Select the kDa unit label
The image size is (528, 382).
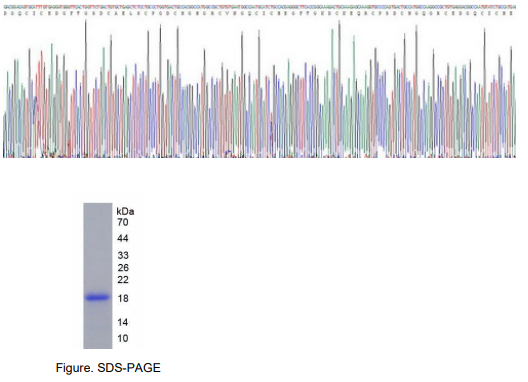pos(125,211)
